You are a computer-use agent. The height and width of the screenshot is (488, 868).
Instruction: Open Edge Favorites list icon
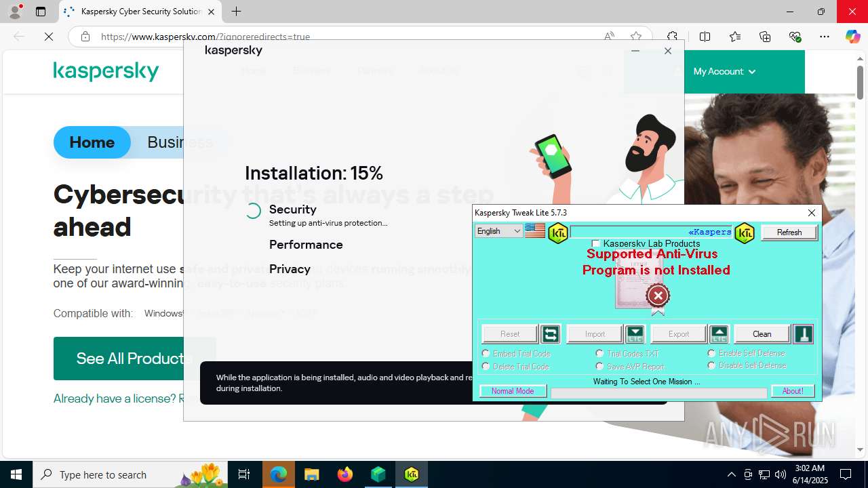[x=735, y=37]
